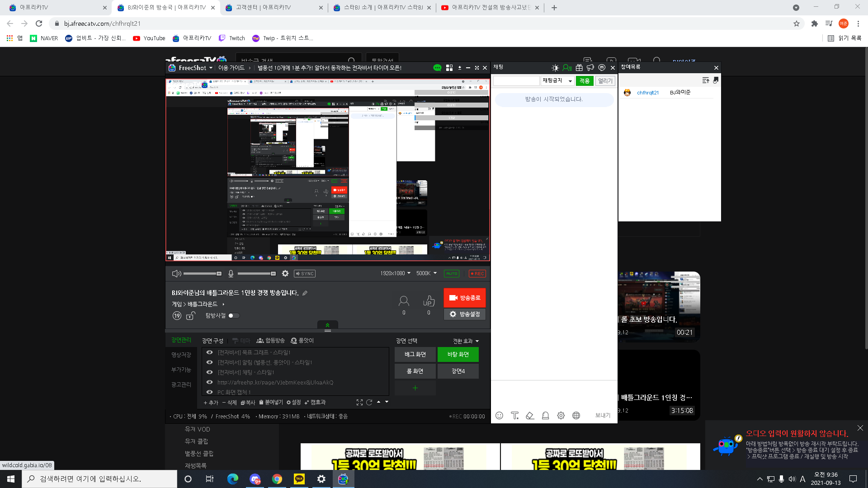The width and height of the screenshot is (868, 488).
Task: Toggle the 탐방사절 switch
Action: (233, 316)
